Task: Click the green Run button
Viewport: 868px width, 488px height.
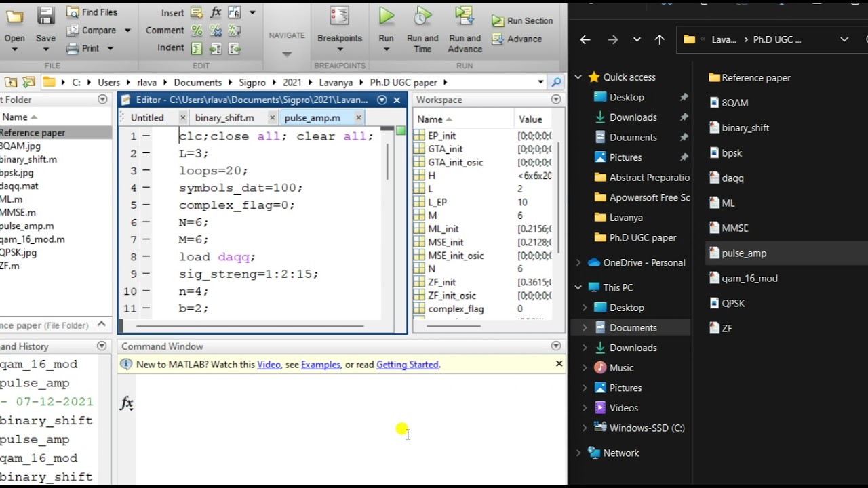Action: 386,16
